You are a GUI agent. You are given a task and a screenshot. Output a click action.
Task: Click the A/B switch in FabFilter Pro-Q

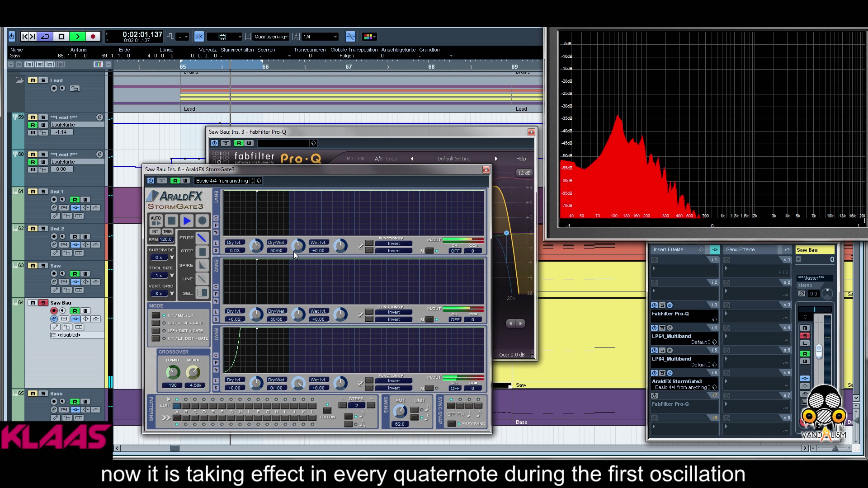tap(378, 159)
